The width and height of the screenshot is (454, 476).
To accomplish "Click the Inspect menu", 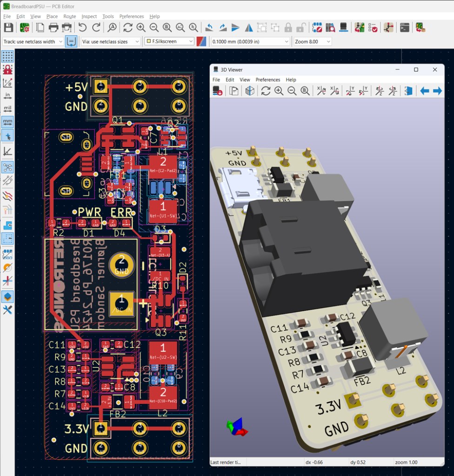I will pos(89,16).
